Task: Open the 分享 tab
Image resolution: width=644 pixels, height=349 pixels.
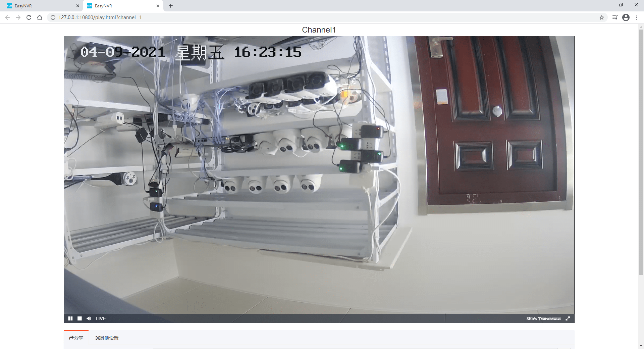Action: tap(76, 338)
